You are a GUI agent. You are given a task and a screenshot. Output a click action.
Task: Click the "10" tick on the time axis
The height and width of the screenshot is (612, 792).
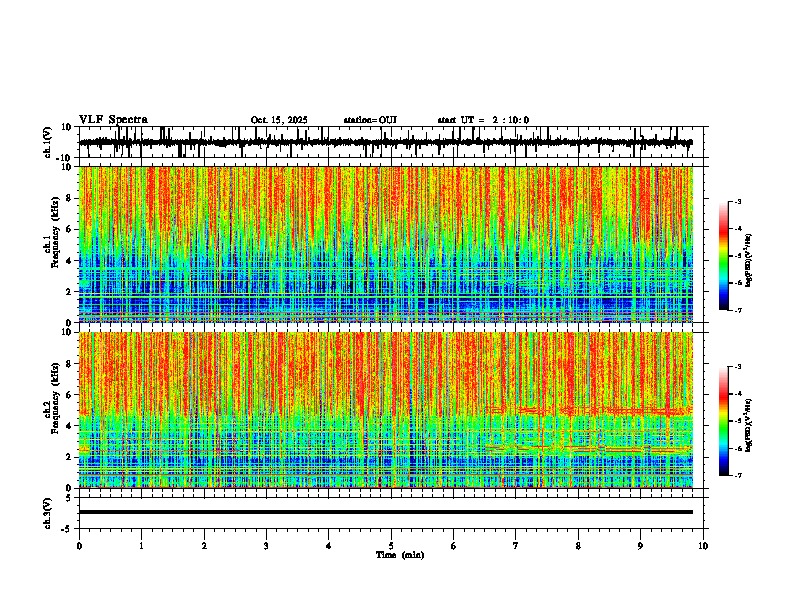(703, 546)
